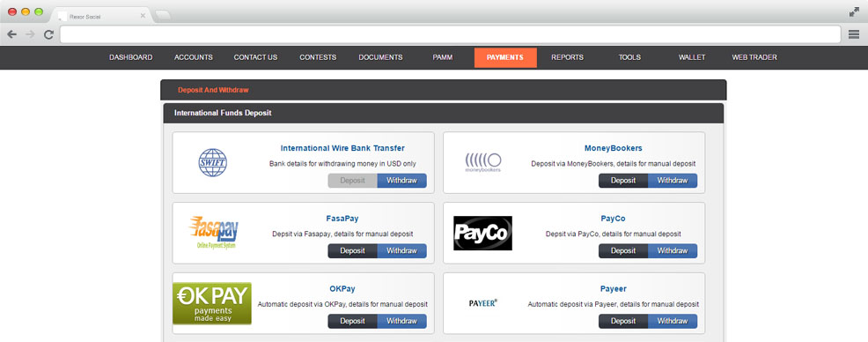Click the moneybookers logo
Image resolution: width=868 pixels, height=342 pixels.
(x=483, y=162)
